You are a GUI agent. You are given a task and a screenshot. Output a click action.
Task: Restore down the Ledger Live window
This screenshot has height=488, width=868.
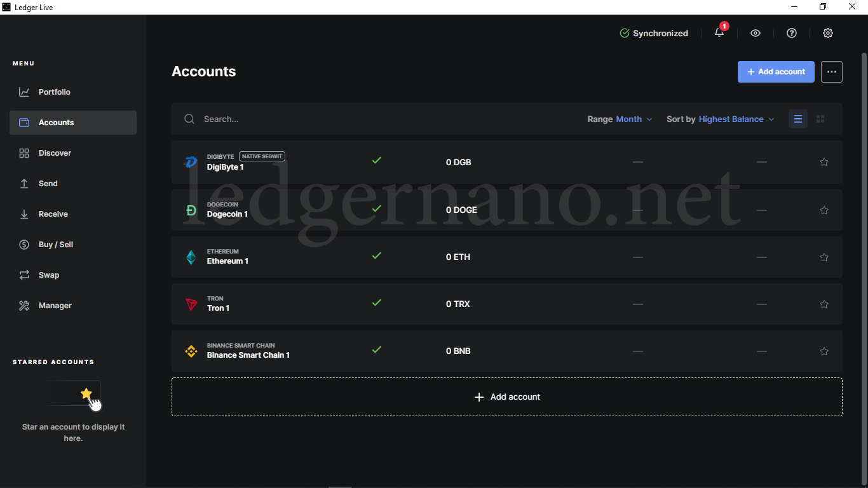click(823, 7)
